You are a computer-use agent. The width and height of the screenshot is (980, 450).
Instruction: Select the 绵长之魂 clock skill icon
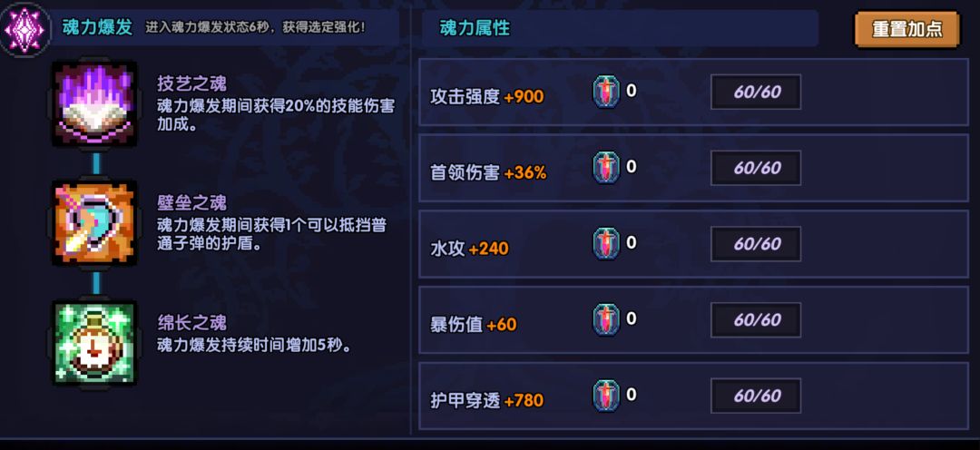click(x=93, y=342)
